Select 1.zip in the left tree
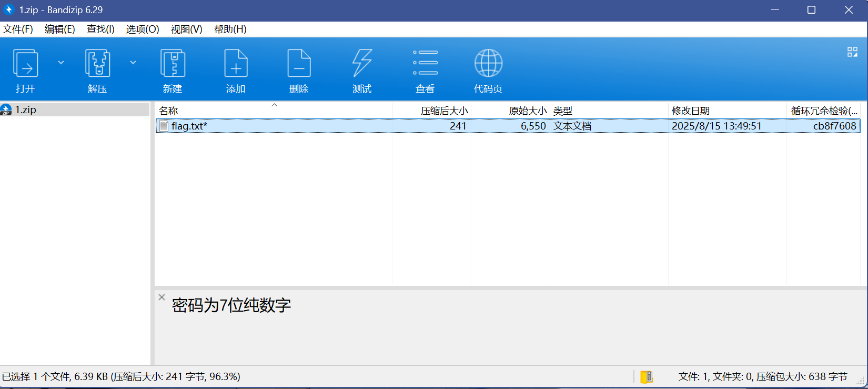 [x=25, y=109]
